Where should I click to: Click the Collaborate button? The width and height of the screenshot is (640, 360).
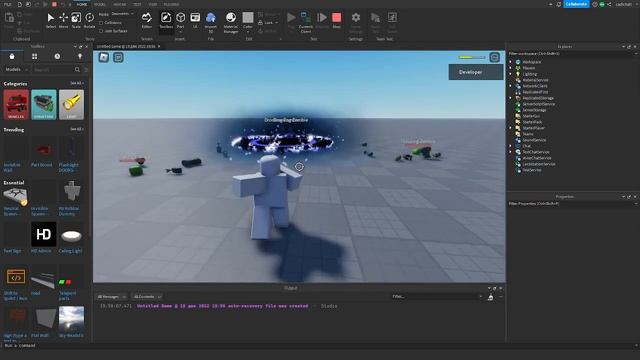[576, 4]
